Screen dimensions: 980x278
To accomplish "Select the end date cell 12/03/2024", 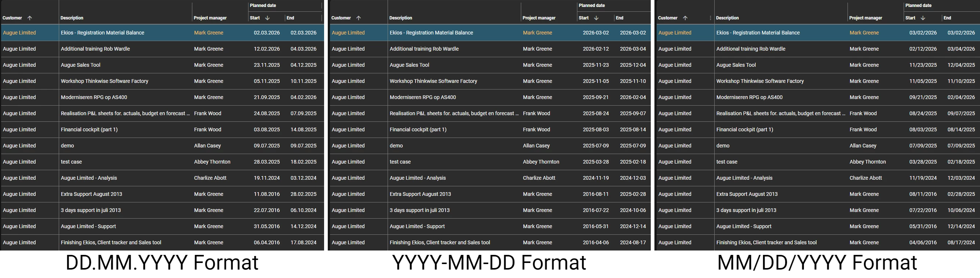I will click(961, 178).
